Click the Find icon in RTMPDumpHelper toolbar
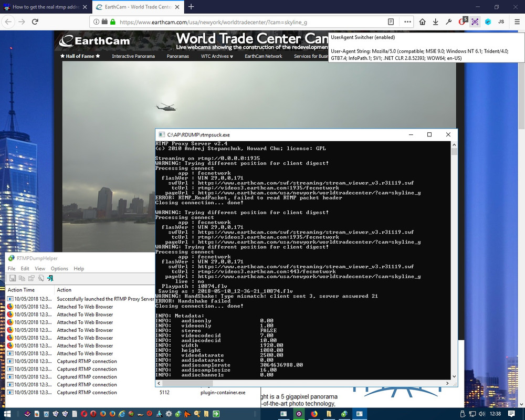This screenshot has height=420, width=525. pos(41,278)
